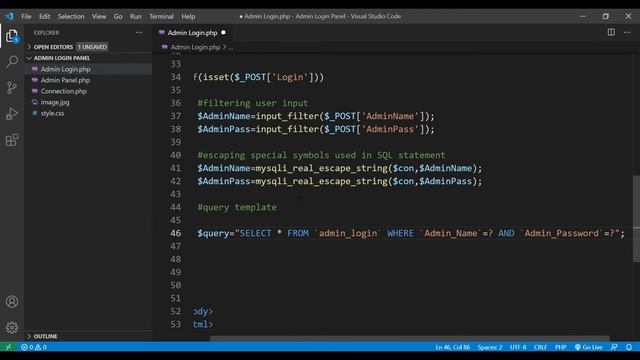Click the VS Code logo icon
This screenshot has width=640, height=360.
coord(9,16)
